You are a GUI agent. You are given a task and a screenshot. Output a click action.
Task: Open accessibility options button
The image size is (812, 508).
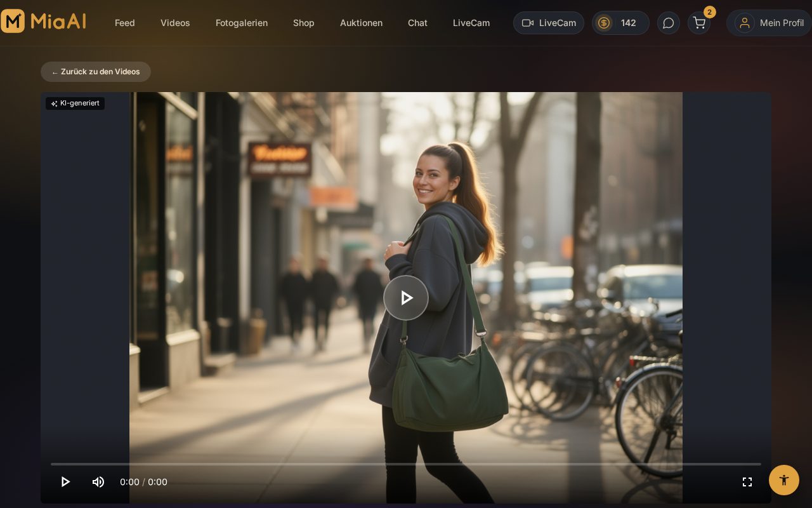point(784,480)
